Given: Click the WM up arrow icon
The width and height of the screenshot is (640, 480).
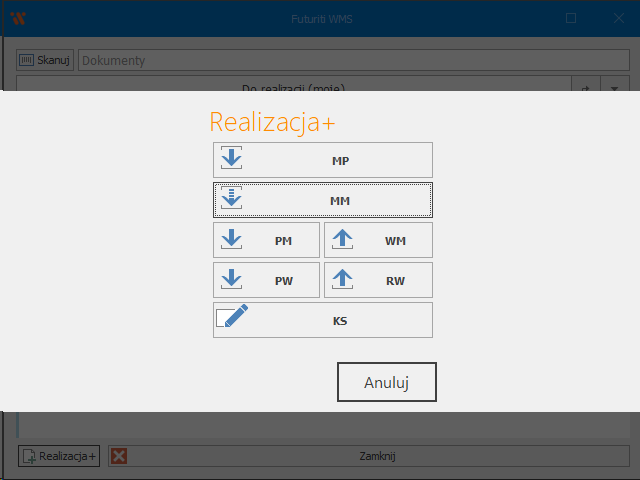Looking at the screenshot, I should click(x=343, y=240).
